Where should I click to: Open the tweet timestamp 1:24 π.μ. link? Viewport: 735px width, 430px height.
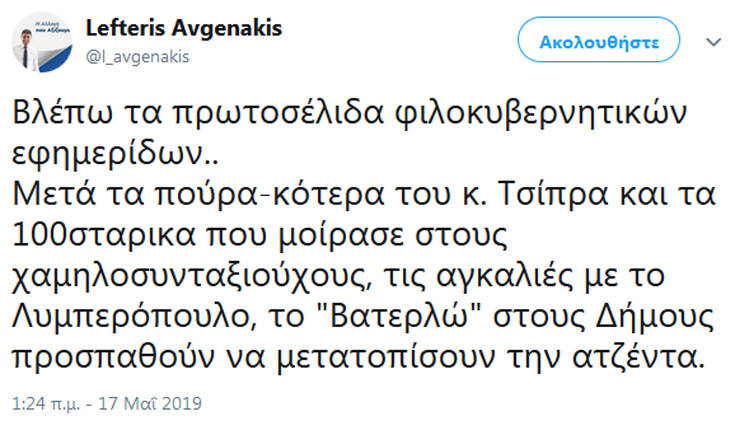(46, 404)
